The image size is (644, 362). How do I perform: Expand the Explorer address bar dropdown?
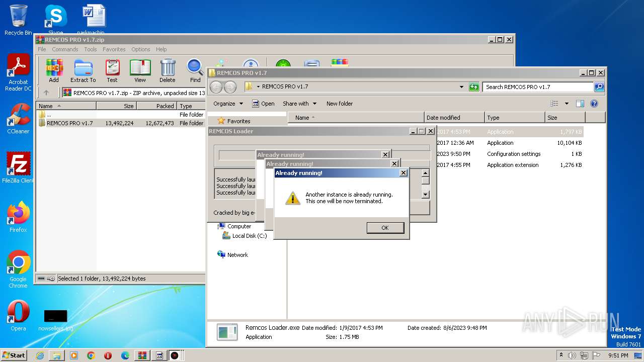461,87
